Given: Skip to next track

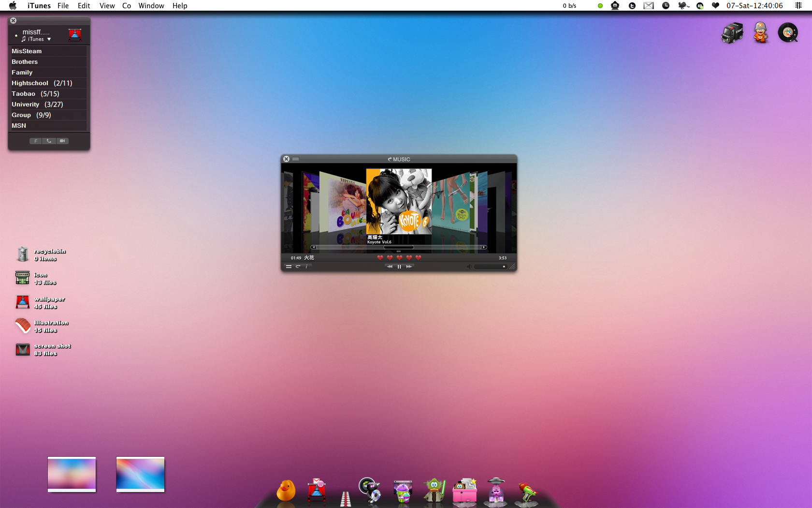Looking at the screenshot, I should click(x=409, y=267).
